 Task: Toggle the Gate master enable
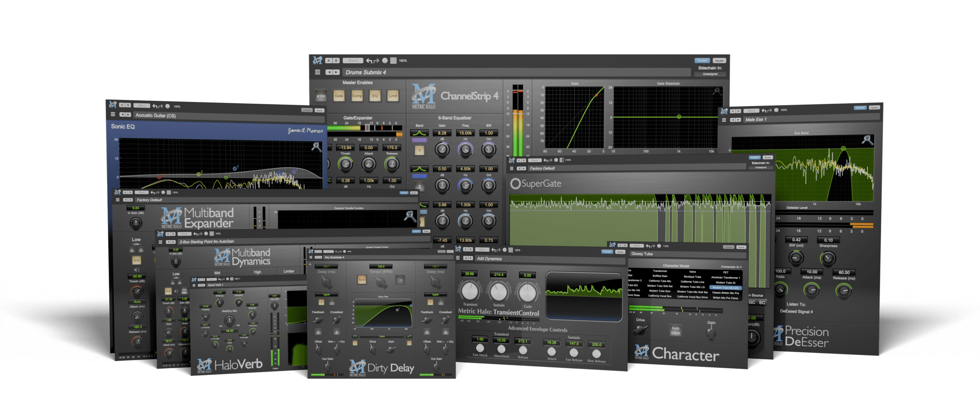point(339,96)
